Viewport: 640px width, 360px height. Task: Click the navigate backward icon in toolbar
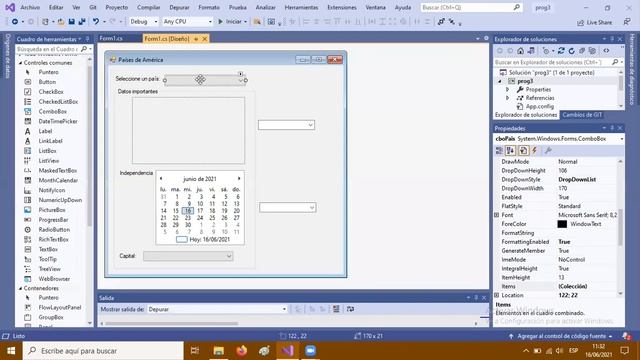[x=15, y=22]
